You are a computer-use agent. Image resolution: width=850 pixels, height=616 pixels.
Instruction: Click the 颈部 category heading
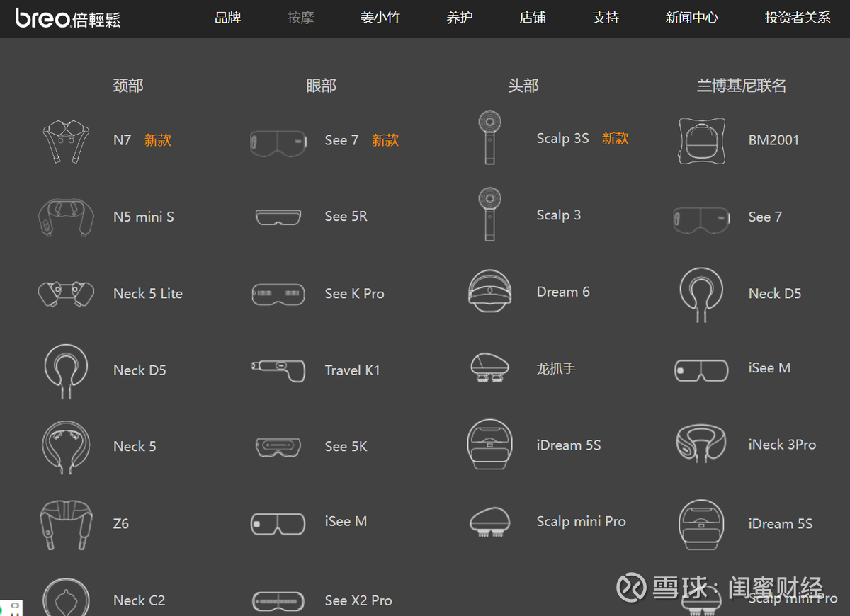[x=128, y=86]
